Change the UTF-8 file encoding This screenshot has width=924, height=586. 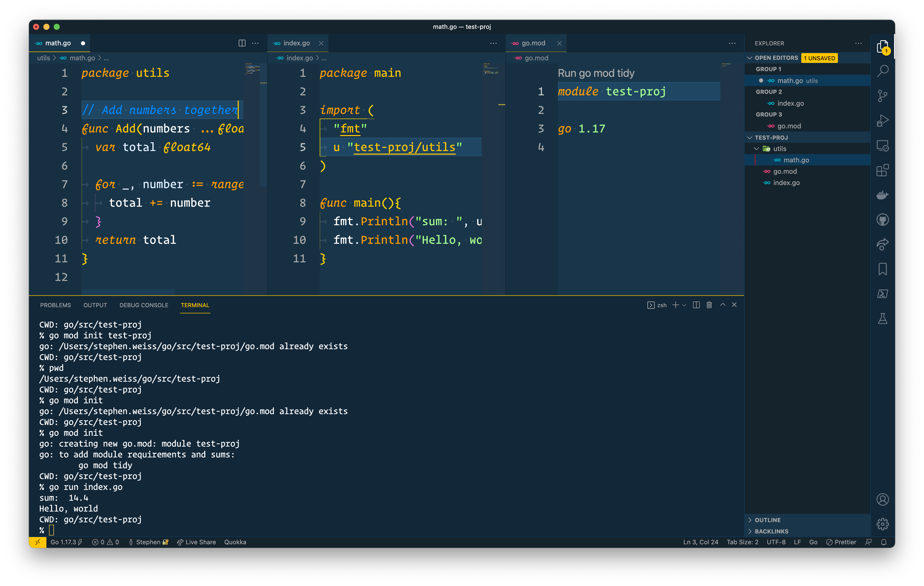[776, 542]
